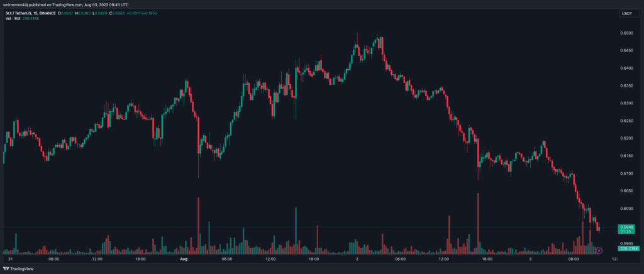Click the 31 date marker on time axis
The image size is (644, 274).
tap(10, 258)
